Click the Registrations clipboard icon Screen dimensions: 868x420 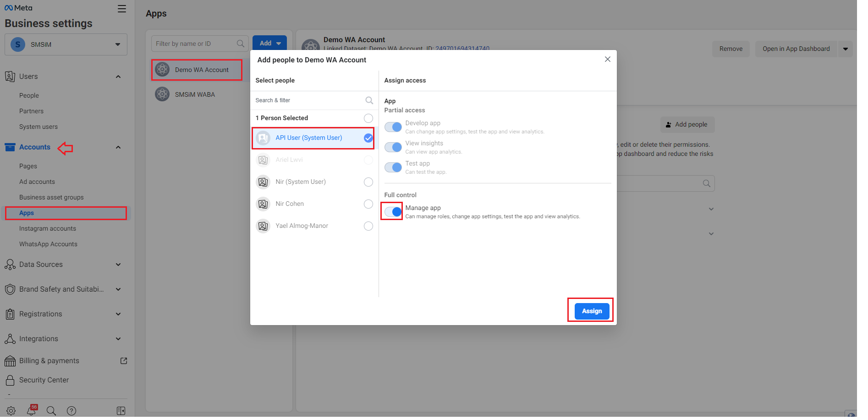[x=10, y=314]
